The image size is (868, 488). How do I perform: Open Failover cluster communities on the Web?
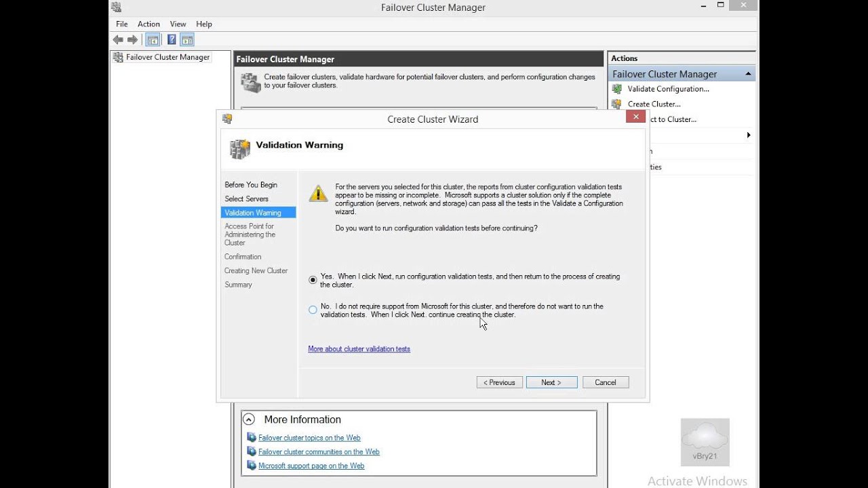[x=319, y=451]
